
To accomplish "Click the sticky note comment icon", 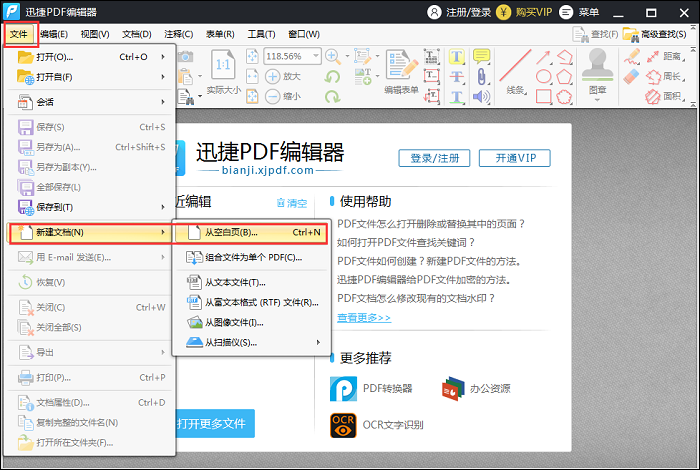I will point(481,57).
